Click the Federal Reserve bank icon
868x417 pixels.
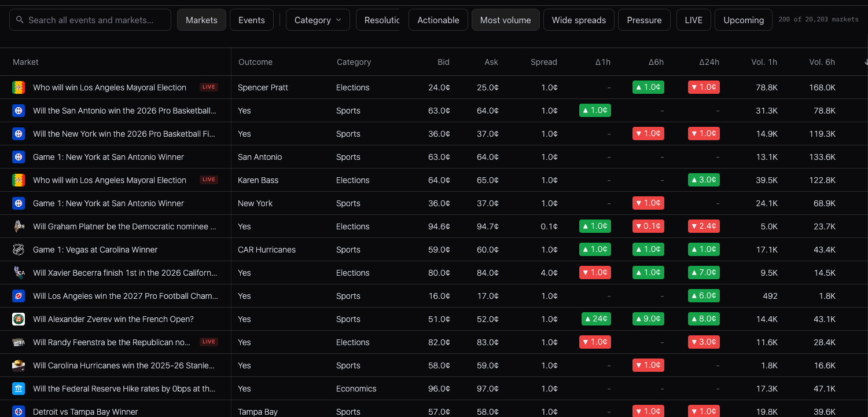pos(19,389)
